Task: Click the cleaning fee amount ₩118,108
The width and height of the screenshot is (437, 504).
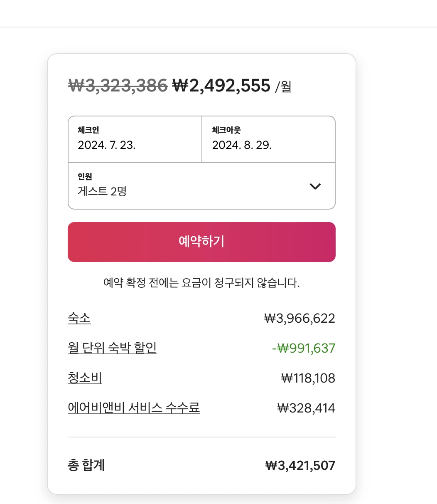Action: point(308,378)
